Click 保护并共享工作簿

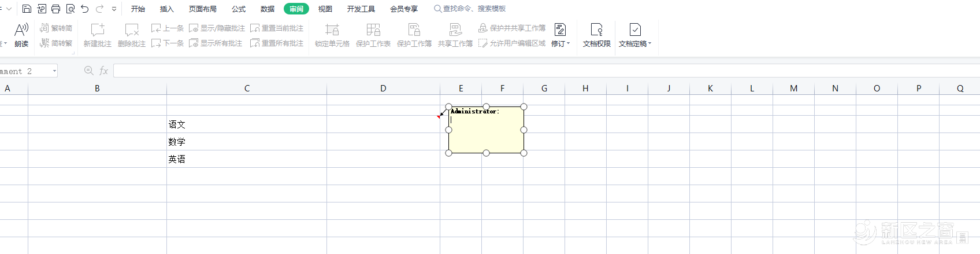tap(512, 28)
